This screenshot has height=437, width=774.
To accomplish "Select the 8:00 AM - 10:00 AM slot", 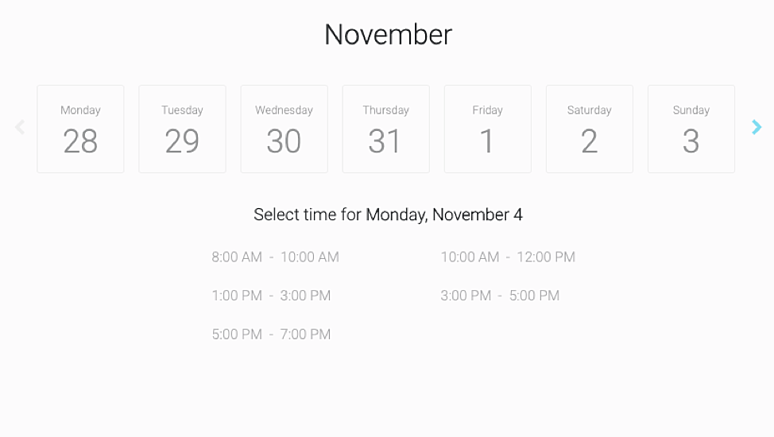I will 275,257.
